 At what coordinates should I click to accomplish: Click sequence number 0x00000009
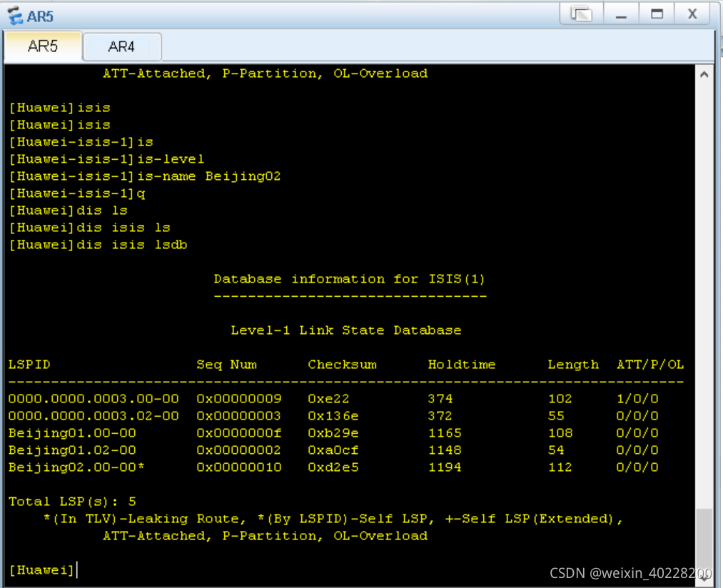[x=239, y=398]
